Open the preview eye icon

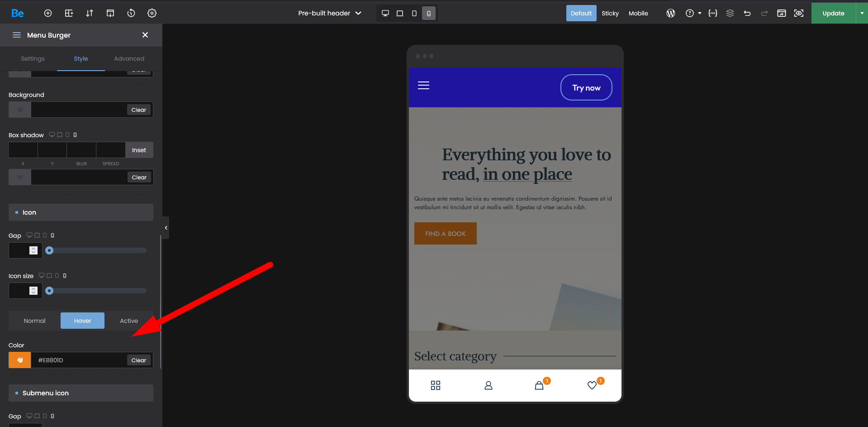click(799, 13)
